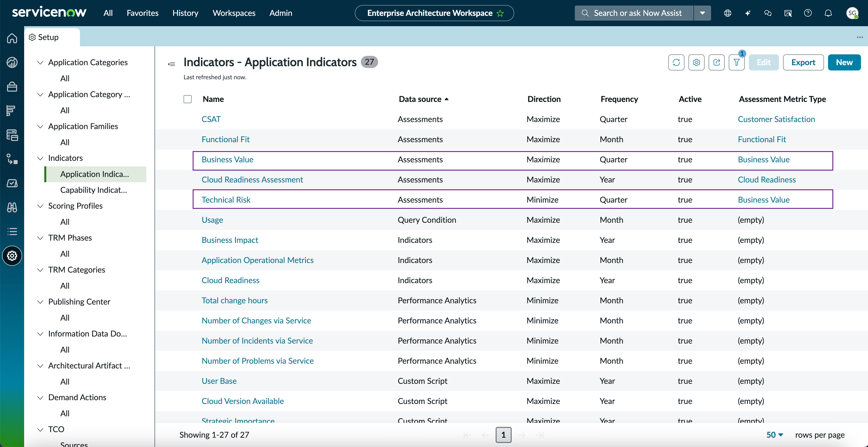Open the help question mark icon
The image size is (868, 447).
point(808,13)
